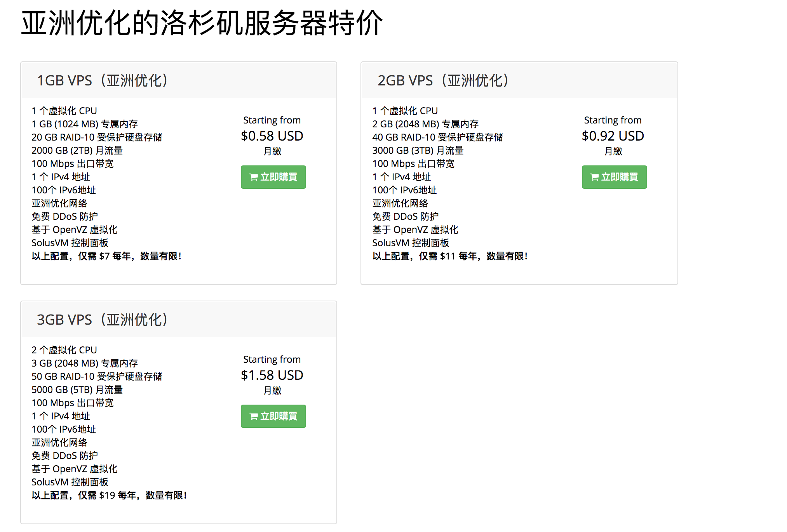The height and width of the screenshot is (532, 787).
Task: Click 基于 OpenVZ 虚拟化 in 1GB card
Action: tap(75, 230)
